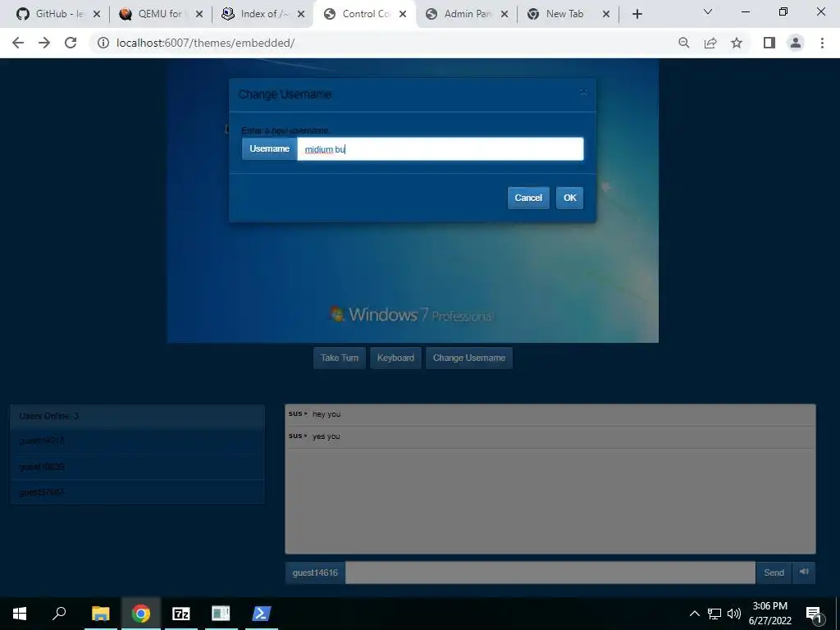Go forward in browser history

click(44, 43)
